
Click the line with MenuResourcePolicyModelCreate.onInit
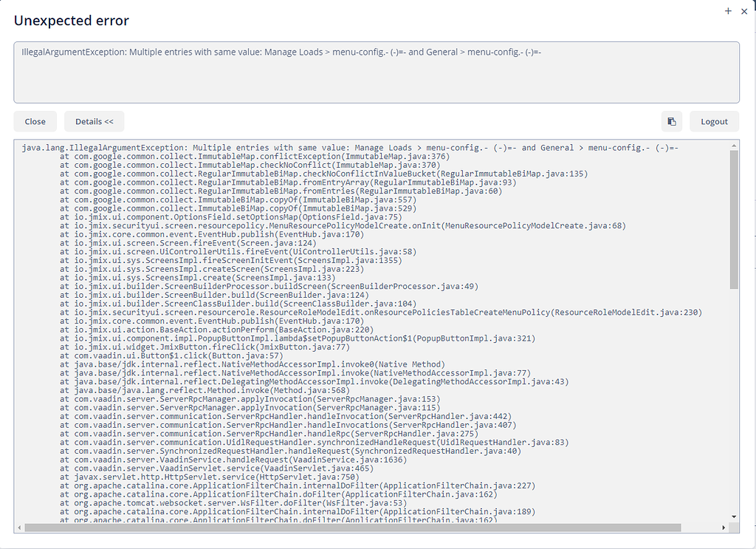tap(343, 226)
